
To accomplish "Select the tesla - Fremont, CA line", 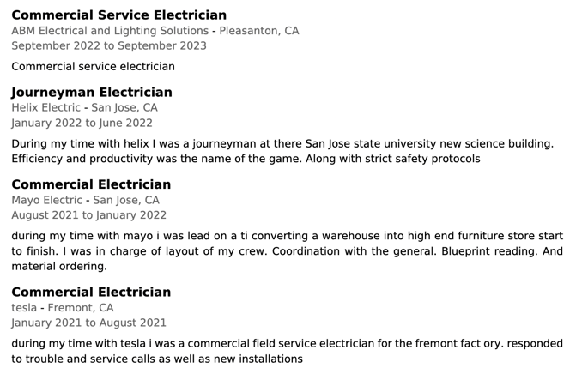I will coord(63,308).
